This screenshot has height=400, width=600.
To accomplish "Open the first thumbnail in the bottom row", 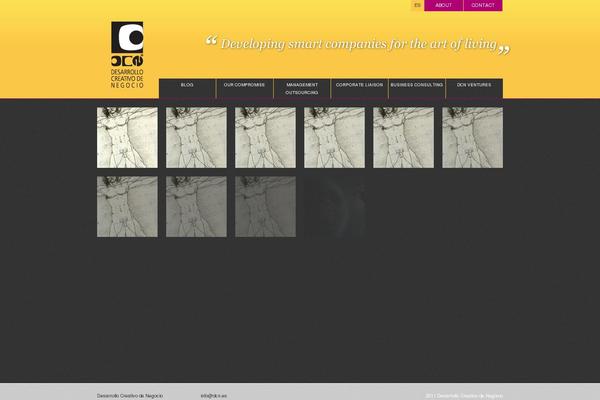I will (x=127, y=207).
